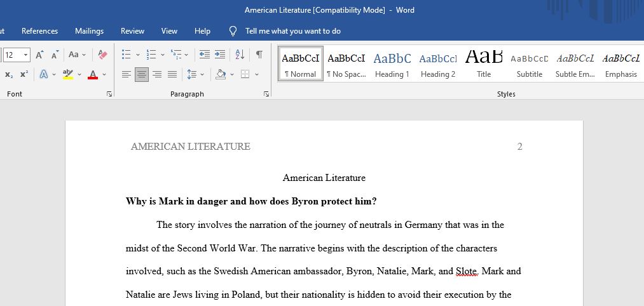The image size is (644, 306).
Task: Align text right
Action: coord(157,74)
